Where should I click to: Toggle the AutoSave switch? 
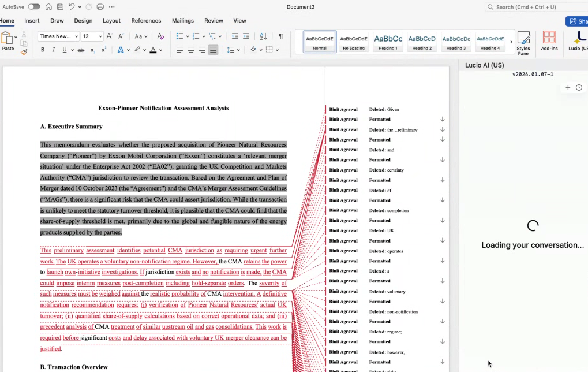(34, 7)
